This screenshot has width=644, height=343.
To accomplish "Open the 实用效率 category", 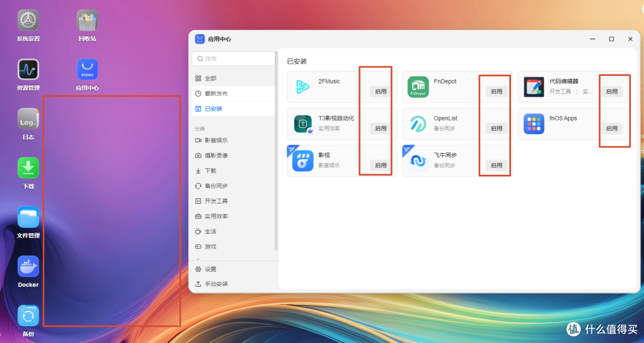I will pos(233,217).
